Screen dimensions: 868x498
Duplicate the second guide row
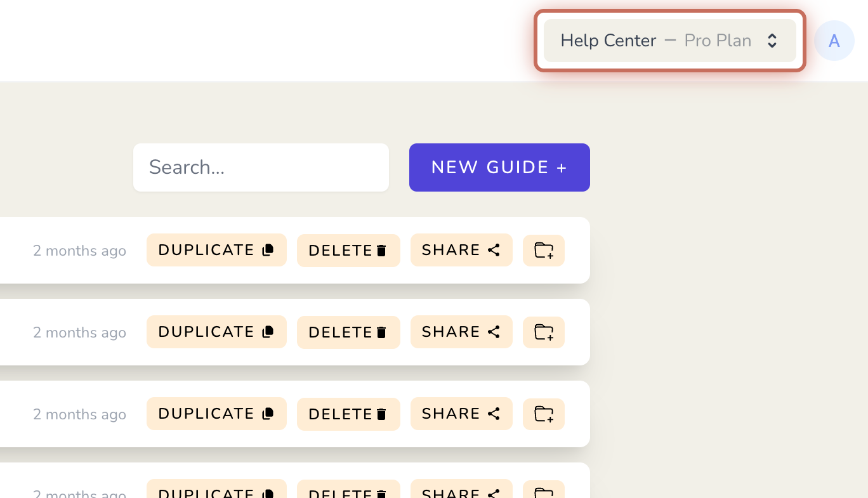coord(216,332)
